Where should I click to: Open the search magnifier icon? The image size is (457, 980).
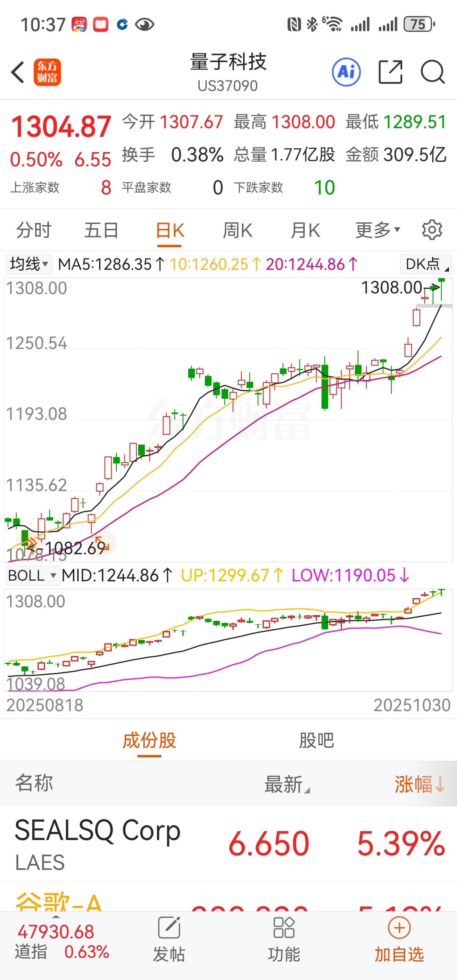click(x=433, y=72)
